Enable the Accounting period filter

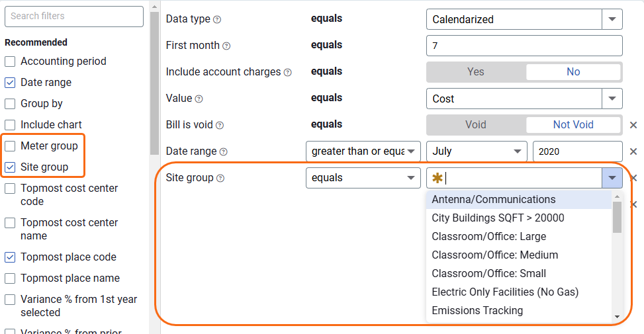(10, 62)
